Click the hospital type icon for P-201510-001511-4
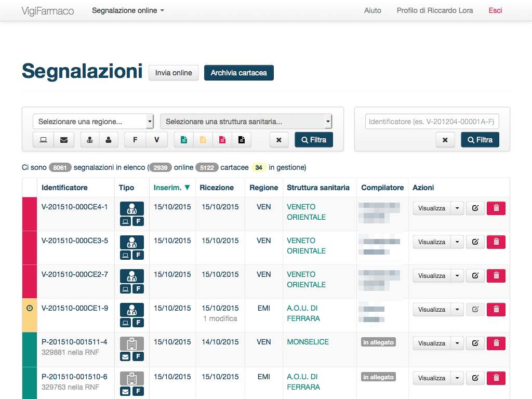Screen dimensions: 532x399 tap(132, 344)
